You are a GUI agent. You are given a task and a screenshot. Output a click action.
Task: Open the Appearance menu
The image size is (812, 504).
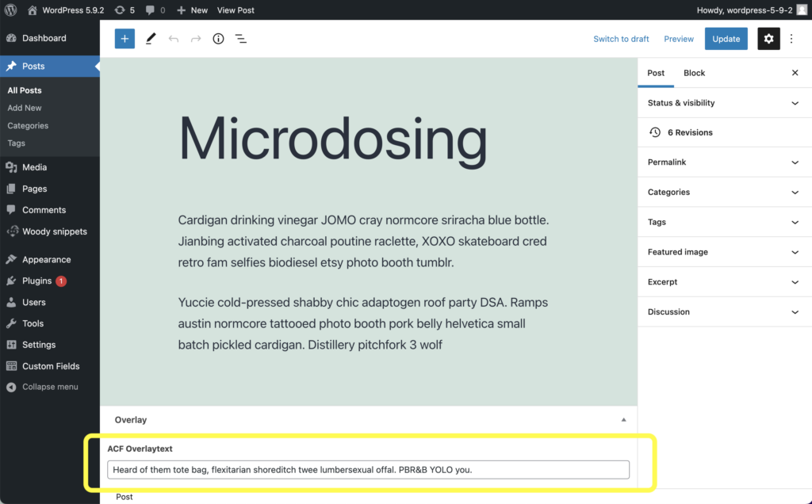(x=50, y=260)
